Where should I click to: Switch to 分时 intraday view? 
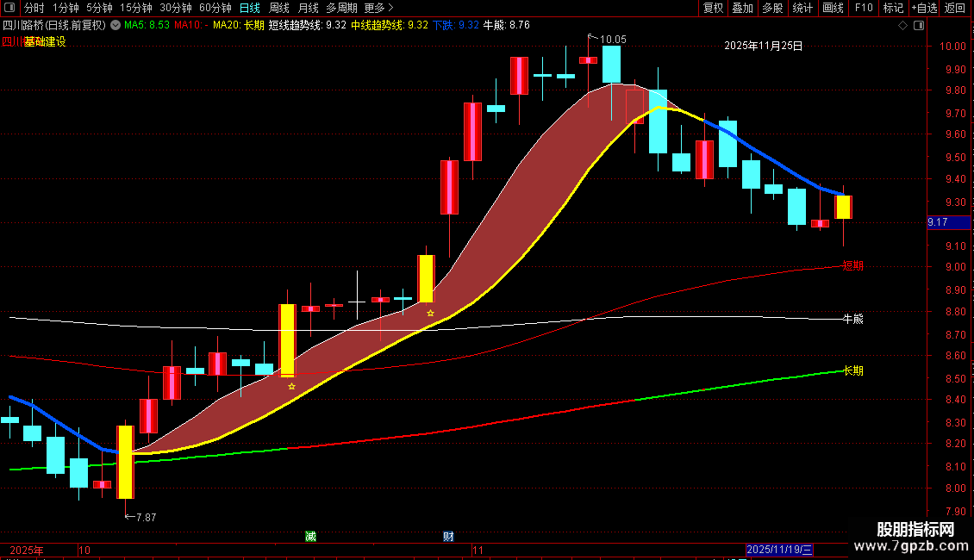34,8
